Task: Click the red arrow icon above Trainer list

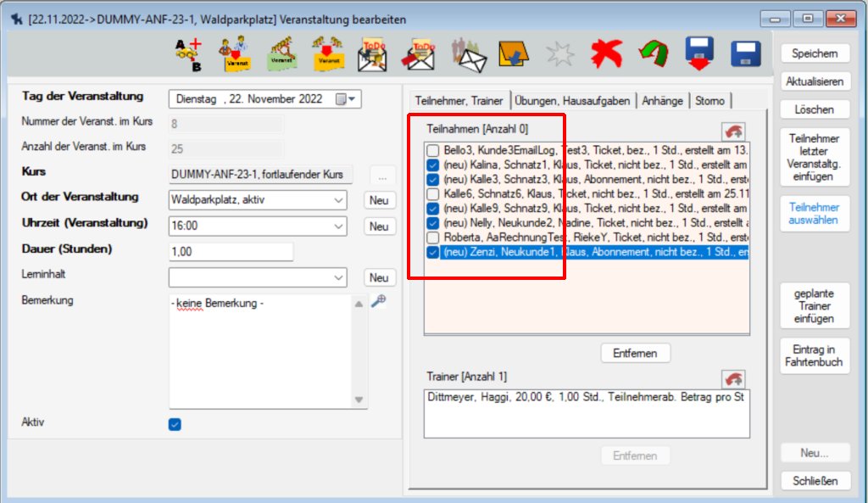Action: [x=733, y=379]
